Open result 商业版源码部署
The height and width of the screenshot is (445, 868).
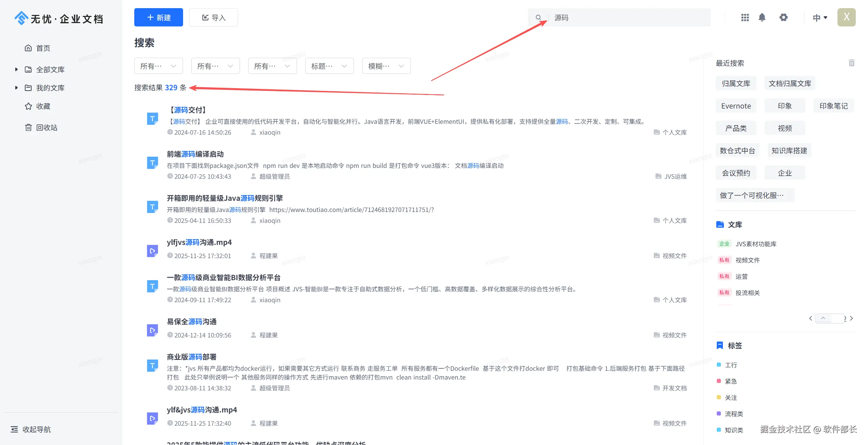(x=192, y=357)
